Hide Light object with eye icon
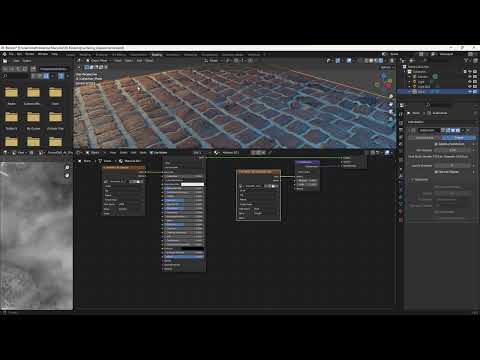 click(x=470, y=82)
